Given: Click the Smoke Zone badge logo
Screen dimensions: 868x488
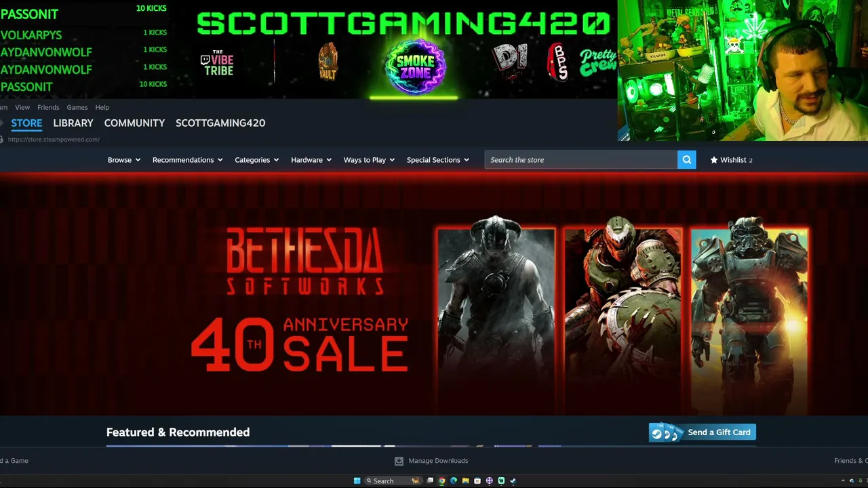Looking at the screenshot, I should (415, 66).
